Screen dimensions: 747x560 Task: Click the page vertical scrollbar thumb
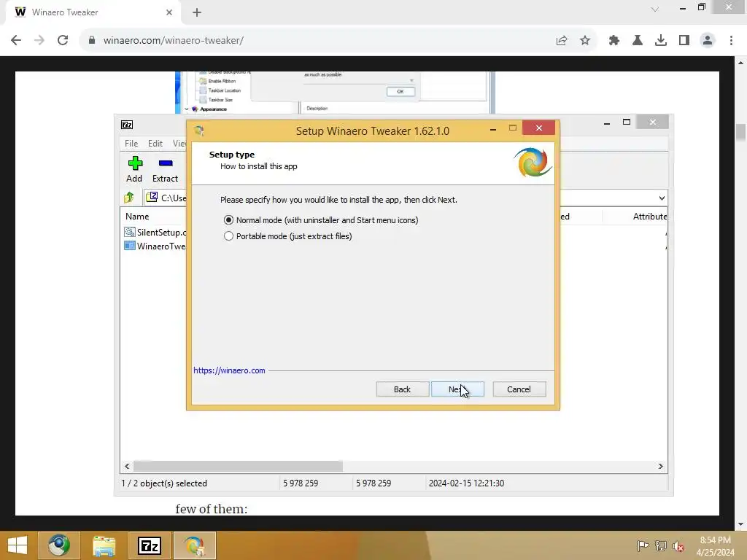point(740,133)
